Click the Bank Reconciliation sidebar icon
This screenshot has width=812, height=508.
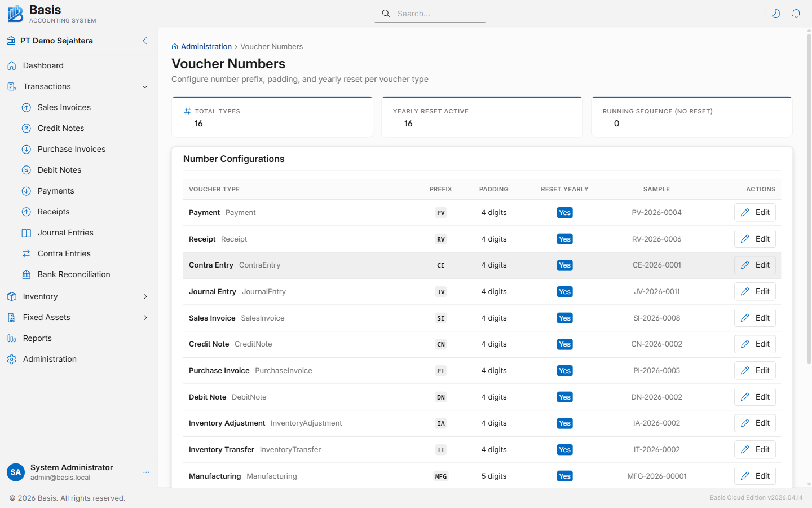(27, 274)
